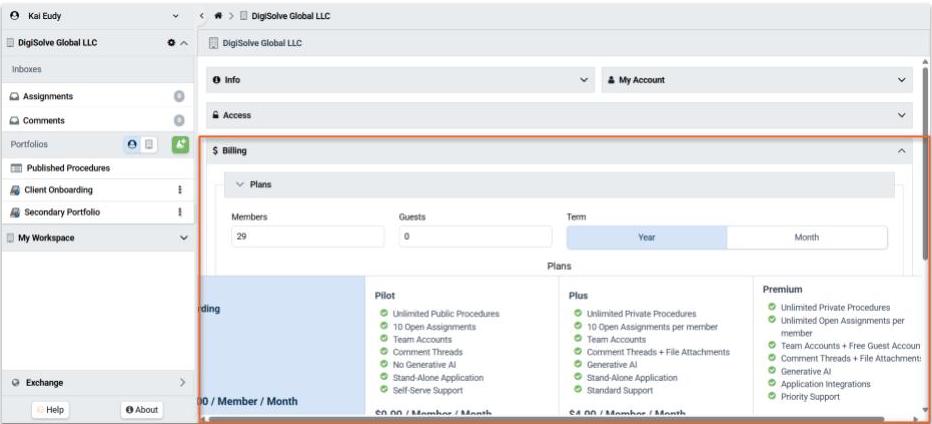Select the Month billing term

tap(806, 237)
